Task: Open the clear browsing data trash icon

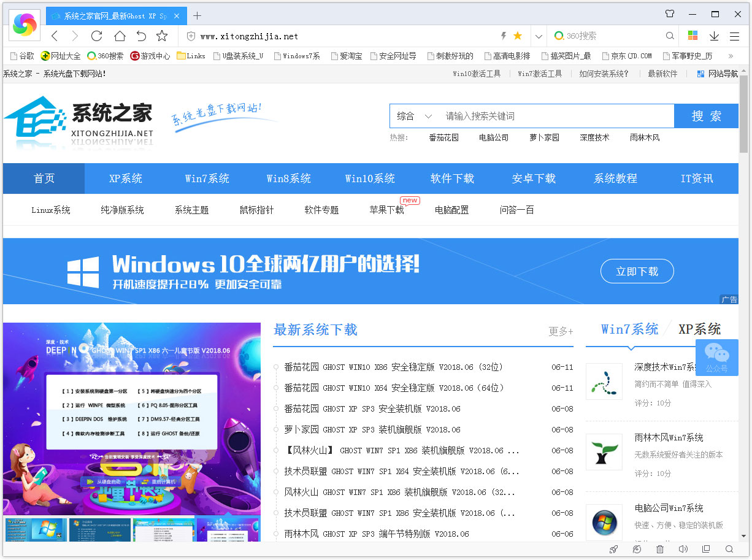Action: pyautogui.click(x=660, y=550)
